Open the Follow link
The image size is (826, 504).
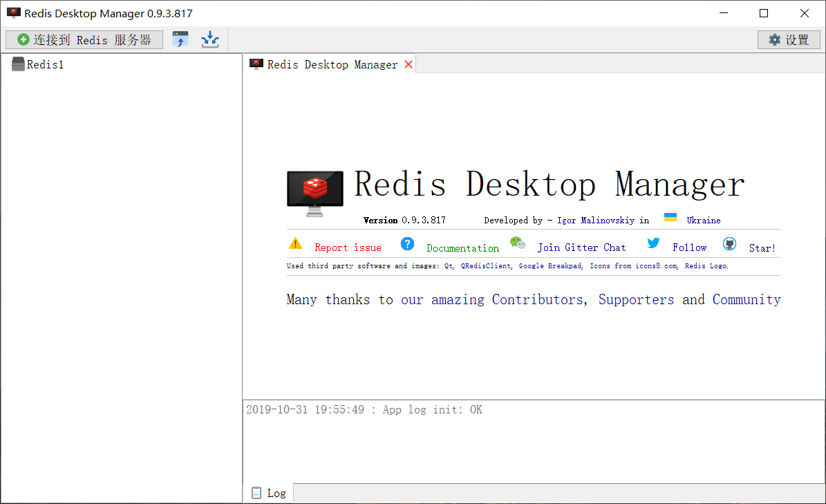coord(690,248)
